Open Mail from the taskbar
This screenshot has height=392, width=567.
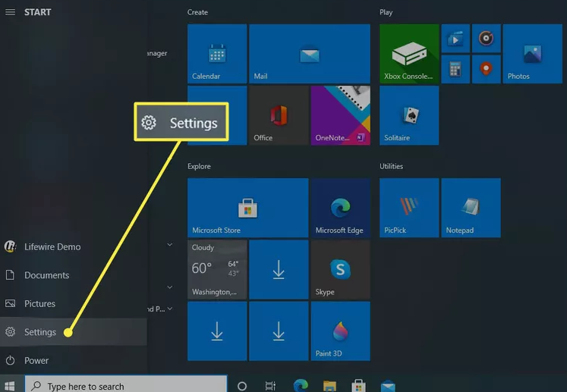pos(388,386)
